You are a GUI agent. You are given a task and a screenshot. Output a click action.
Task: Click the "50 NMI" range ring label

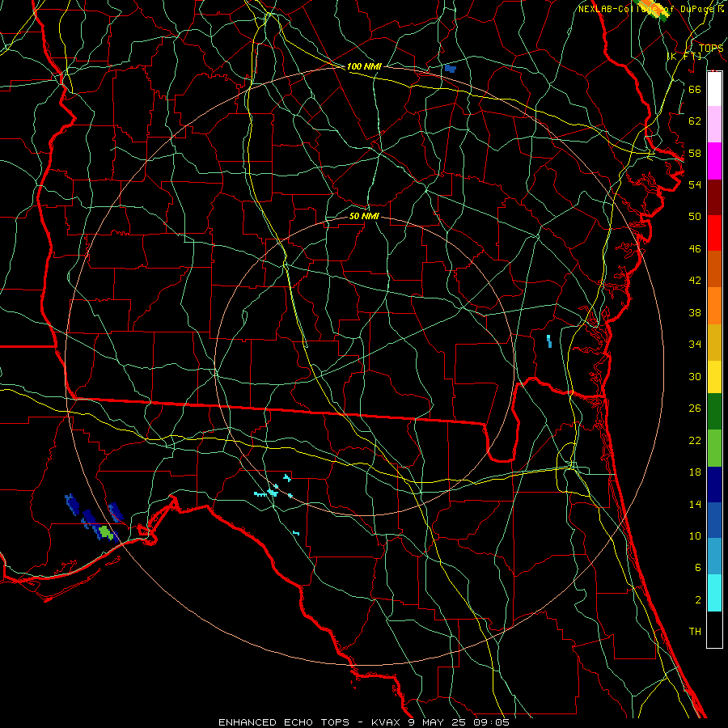pyautogui.click(x=364, y=216)
